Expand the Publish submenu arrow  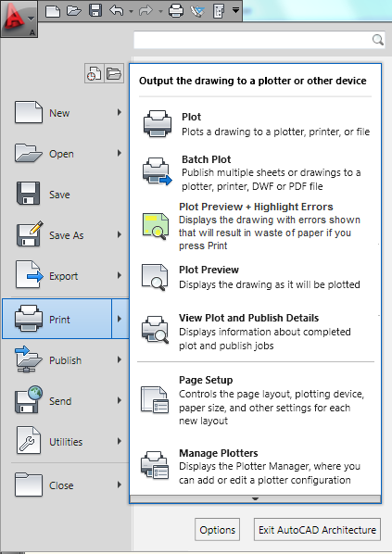[120, 359]
